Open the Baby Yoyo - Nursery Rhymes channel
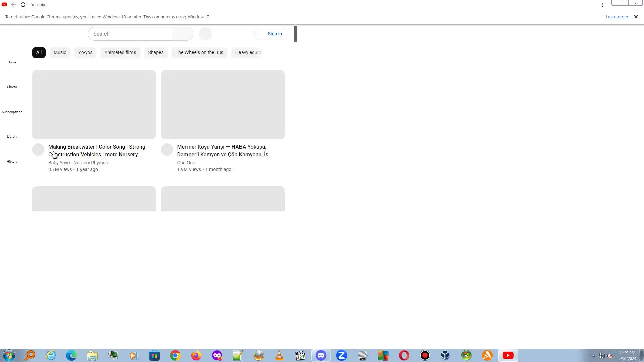644x362 pixels. (78, 163)
